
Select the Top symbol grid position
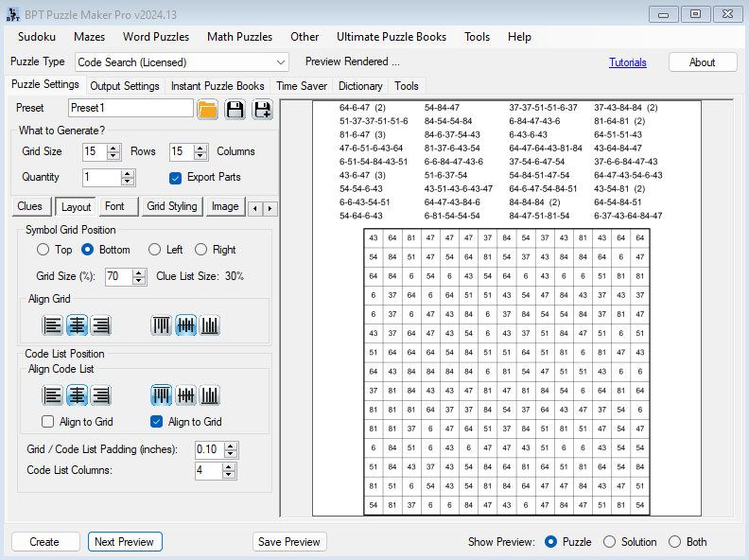(x=43, y=250)
